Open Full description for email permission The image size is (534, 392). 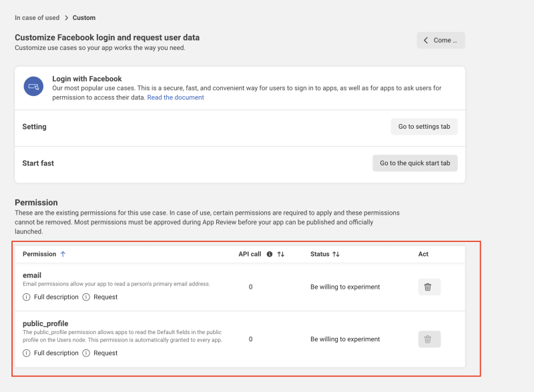coord(56,297)
